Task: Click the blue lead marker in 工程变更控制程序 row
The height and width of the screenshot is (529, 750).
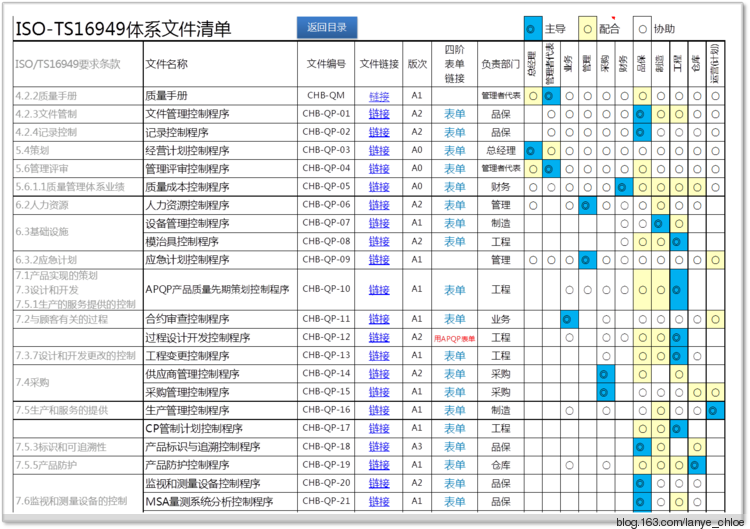Action: pyautogui.click(x=678, y=356)
